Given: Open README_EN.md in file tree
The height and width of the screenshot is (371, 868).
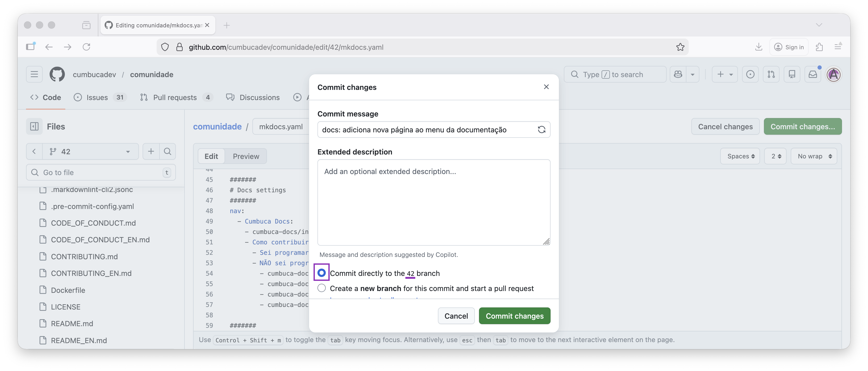Looking at the screenshot, I should pyautogui.click(x=79, y=340).
